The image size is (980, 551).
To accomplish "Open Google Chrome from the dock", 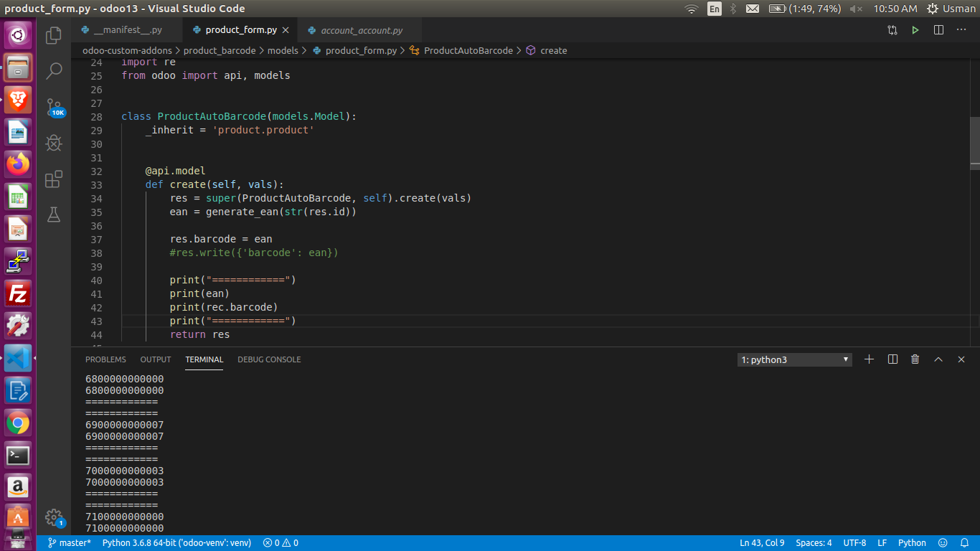I will [x=18, y=423].
